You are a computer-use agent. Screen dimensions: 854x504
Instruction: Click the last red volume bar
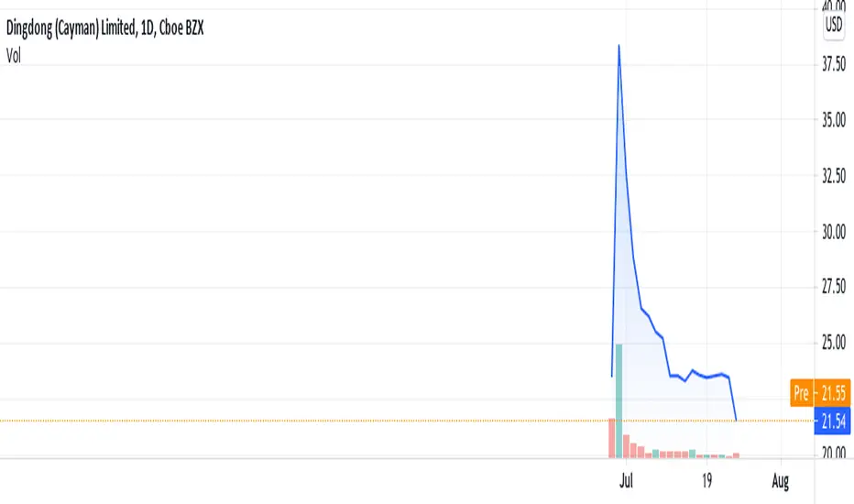pos(736,455)
